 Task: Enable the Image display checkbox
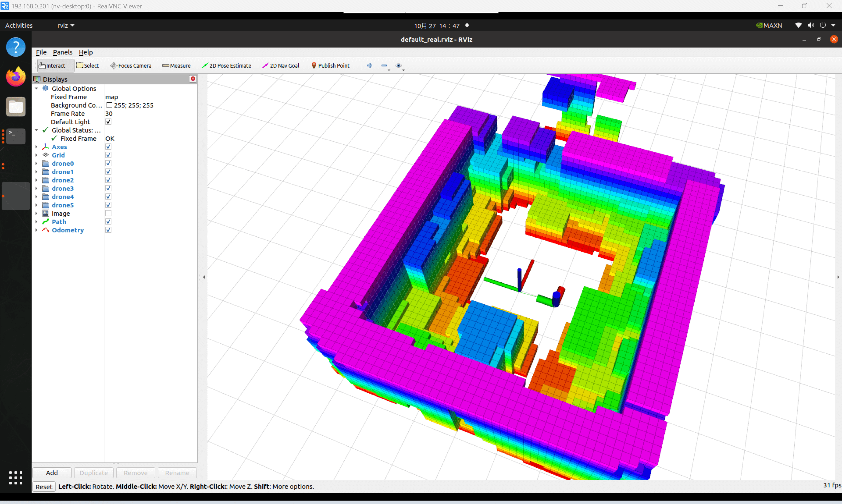[x=108, y=213]
